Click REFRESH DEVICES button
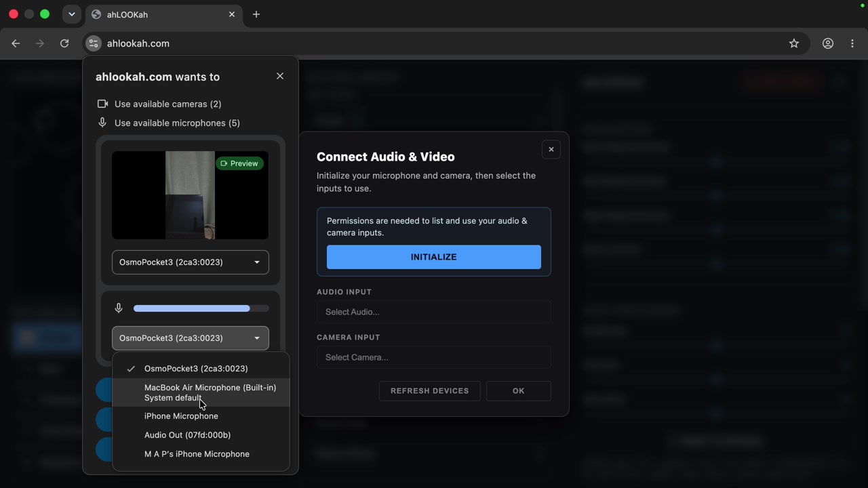Viewport: 868px width, 488px height. coord(429,391)
